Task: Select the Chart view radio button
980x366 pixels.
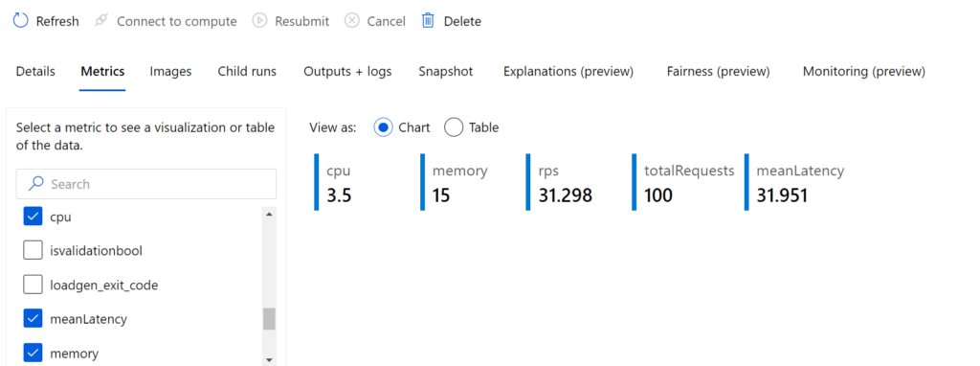Action: [x=383, y=127]
